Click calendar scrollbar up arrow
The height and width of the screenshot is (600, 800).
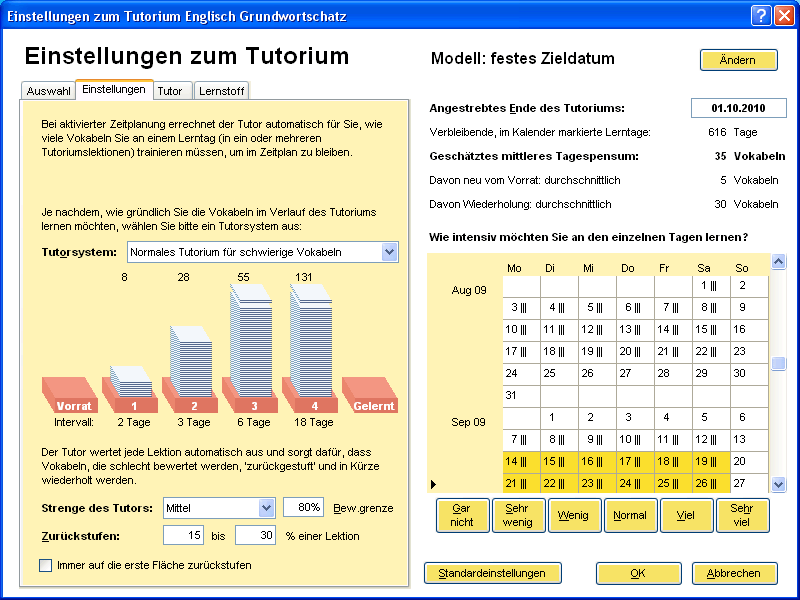[x=778, y=262]
